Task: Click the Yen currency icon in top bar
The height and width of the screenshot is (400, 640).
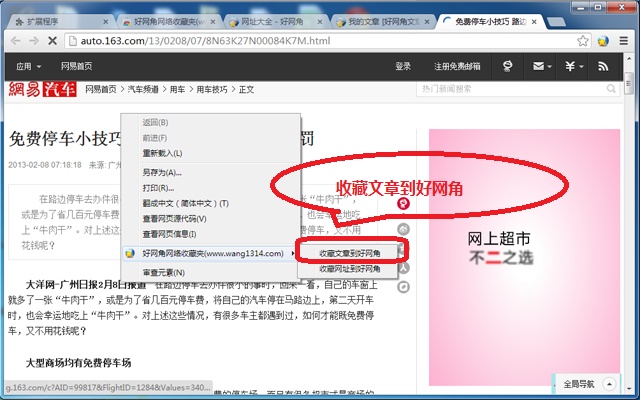Action: (570, 66)
